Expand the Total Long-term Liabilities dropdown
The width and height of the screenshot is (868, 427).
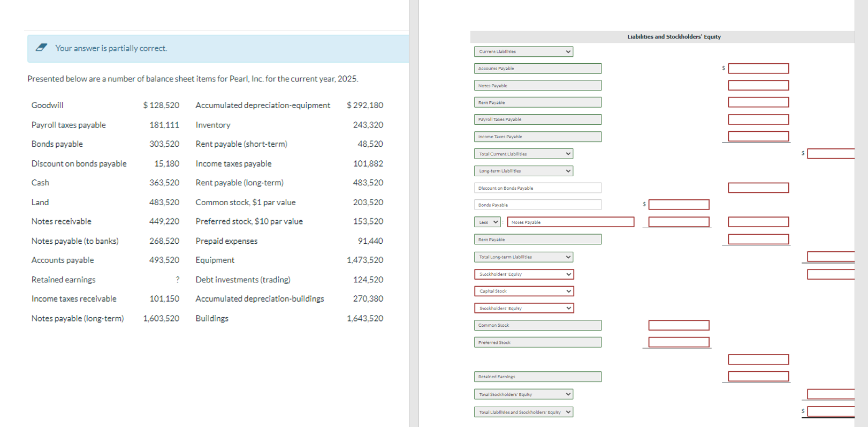523,257
